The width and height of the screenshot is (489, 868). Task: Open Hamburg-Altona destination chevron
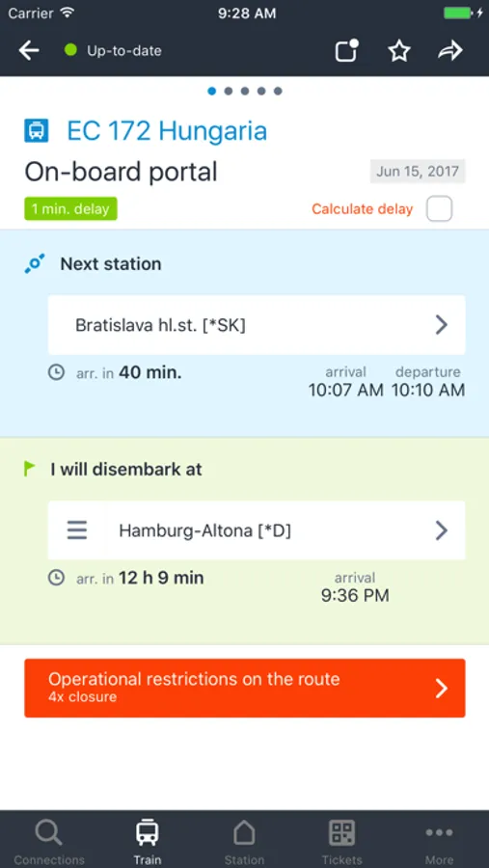coord(441,530)
